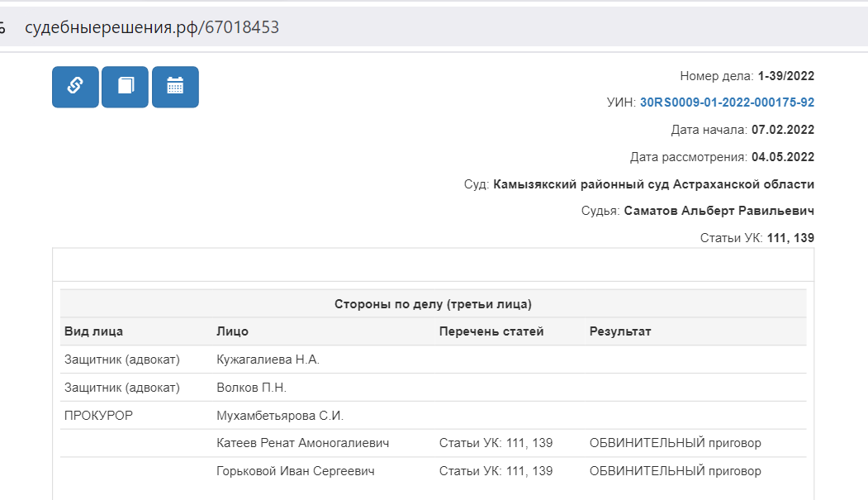Select the name Горьковой Иван Сергеевич
Viewport: 868px width, 500px height.
[296, 470]
